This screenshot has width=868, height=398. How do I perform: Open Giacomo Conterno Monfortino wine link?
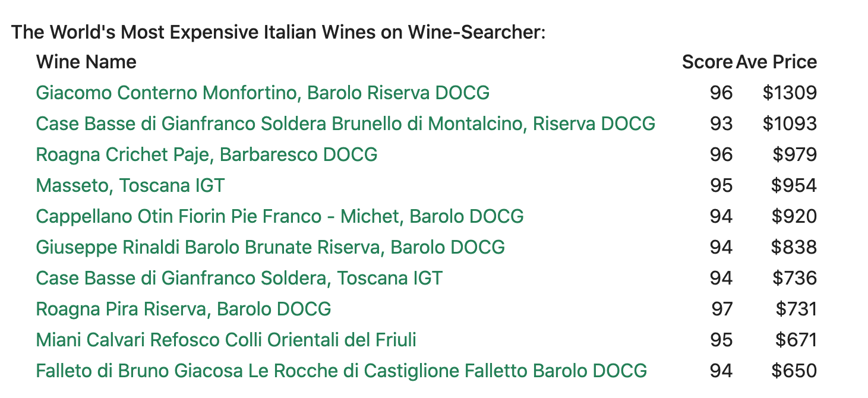click(x=263, y=93)
